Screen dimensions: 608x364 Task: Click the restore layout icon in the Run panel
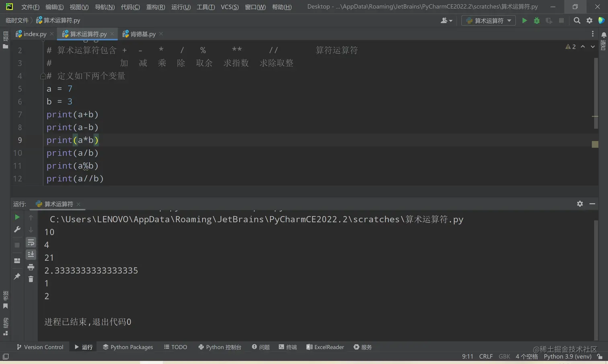[x=17, y=261]
